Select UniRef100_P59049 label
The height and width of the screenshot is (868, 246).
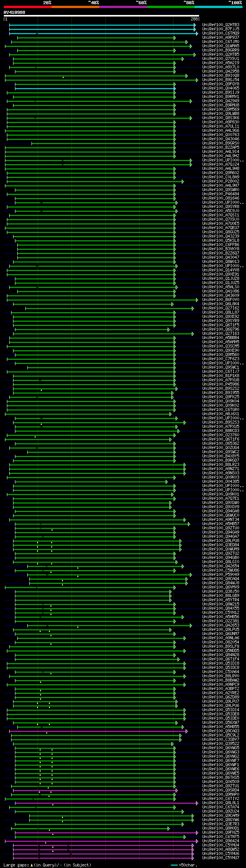(x=221, y=575)
